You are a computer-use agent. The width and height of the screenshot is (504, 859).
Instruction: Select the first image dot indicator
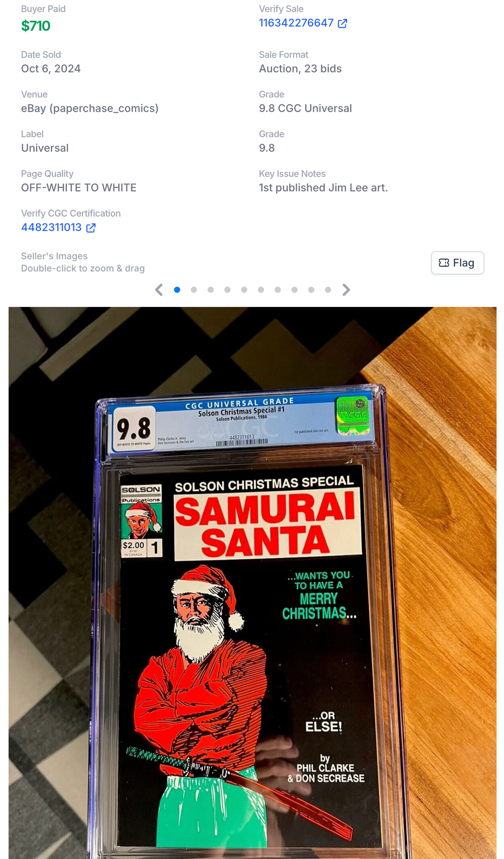coord(177,290)
